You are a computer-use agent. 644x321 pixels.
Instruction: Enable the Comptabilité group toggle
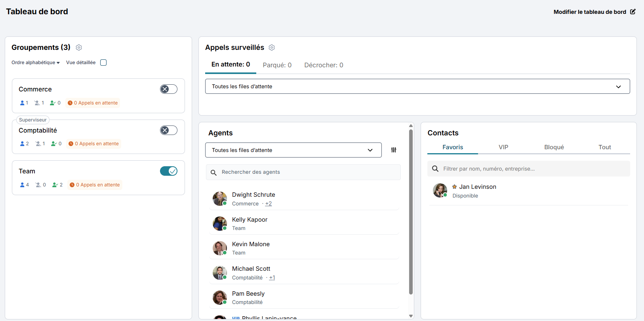[168, 130]
